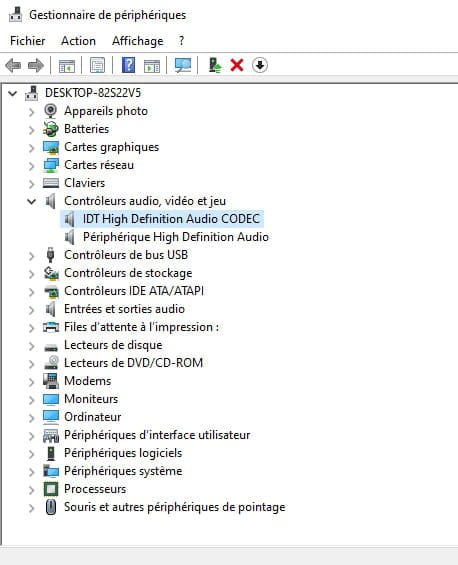Open the Properties toolbar icon

coord(97,66)
